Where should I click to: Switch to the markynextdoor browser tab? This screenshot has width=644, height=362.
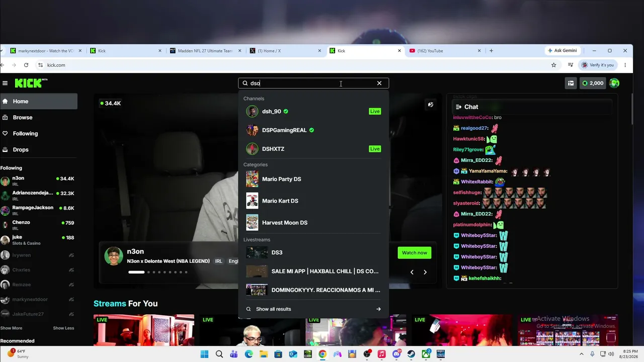click(x=45, y=51)
